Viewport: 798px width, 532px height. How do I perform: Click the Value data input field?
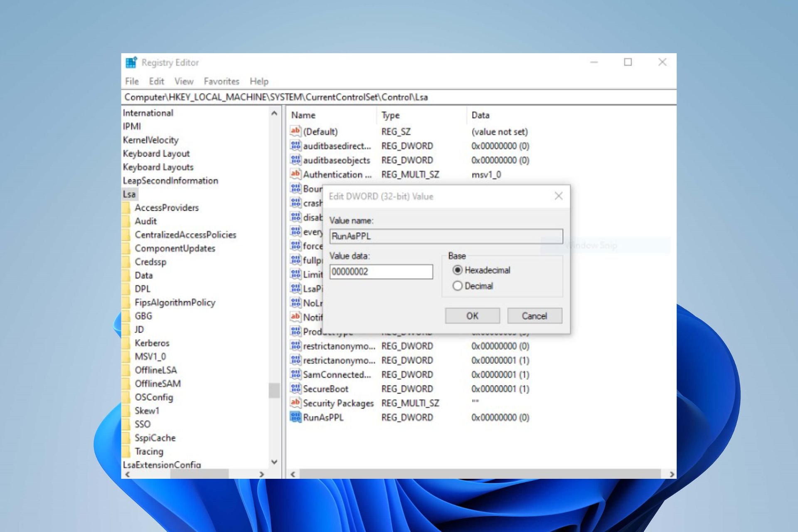(381, 272)
